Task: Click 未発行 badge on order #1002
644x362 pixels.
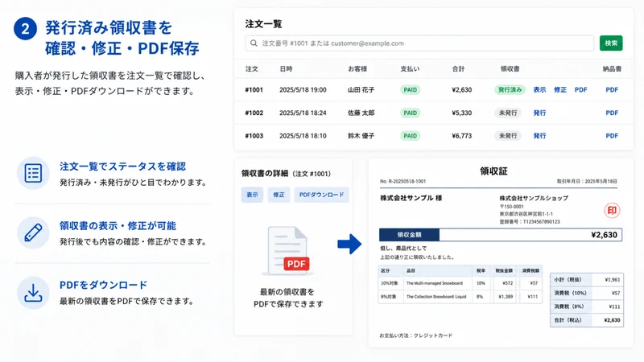Action: click(508, 113)
